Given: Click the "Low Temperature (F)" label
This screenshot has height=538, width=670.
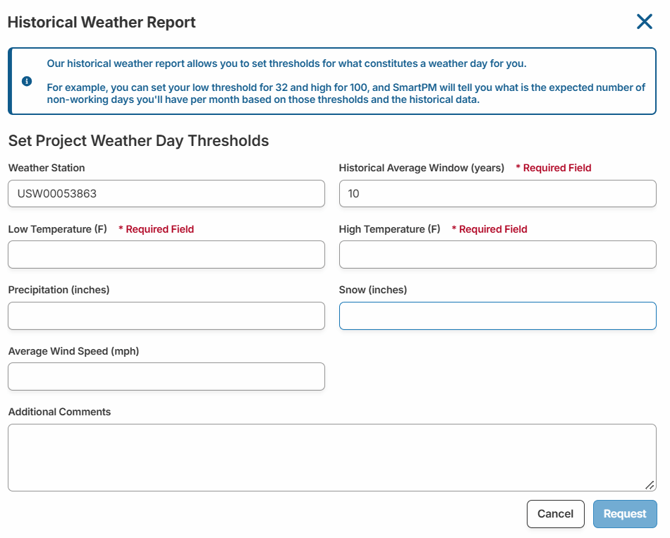Looking at the screenshot, I should tap(58, 229).
